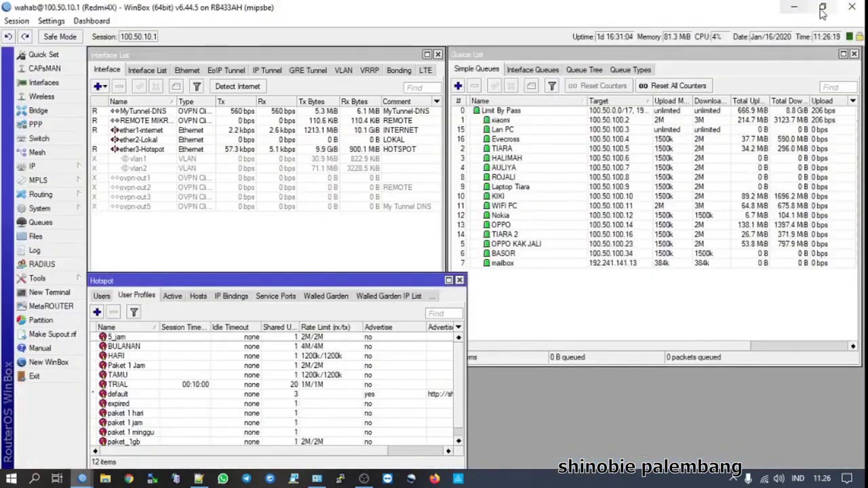Screen dimensions: 868x488
Task: Switch to VLAN tab in Interface List
Action: tap(343, 70)
